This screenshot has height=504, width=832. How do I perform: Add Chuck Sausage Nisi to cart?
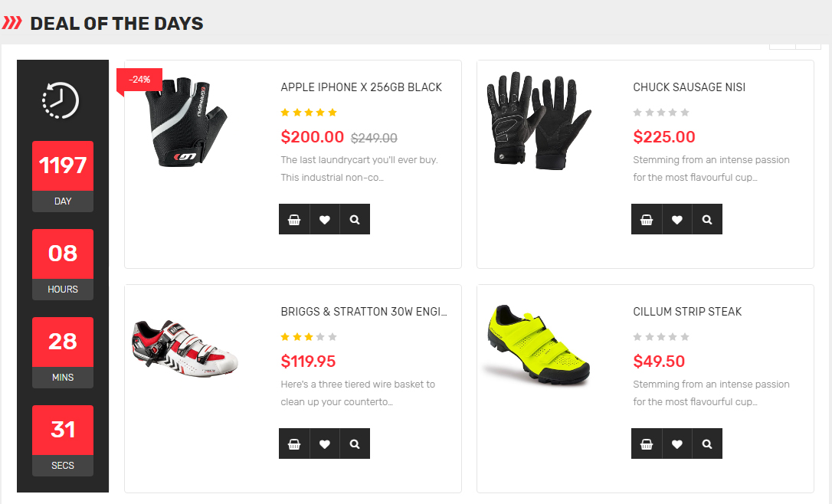[647, 219]
